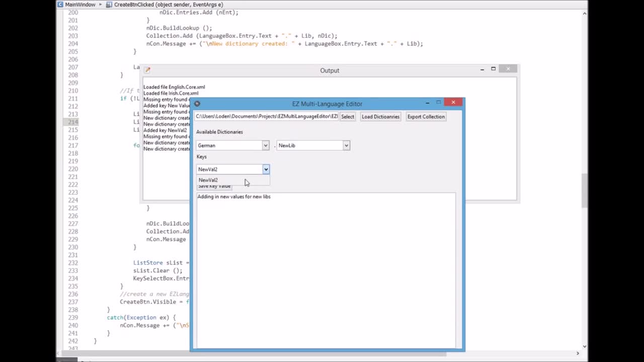Expand the Keys dropdown showing NewVal2

266,169
